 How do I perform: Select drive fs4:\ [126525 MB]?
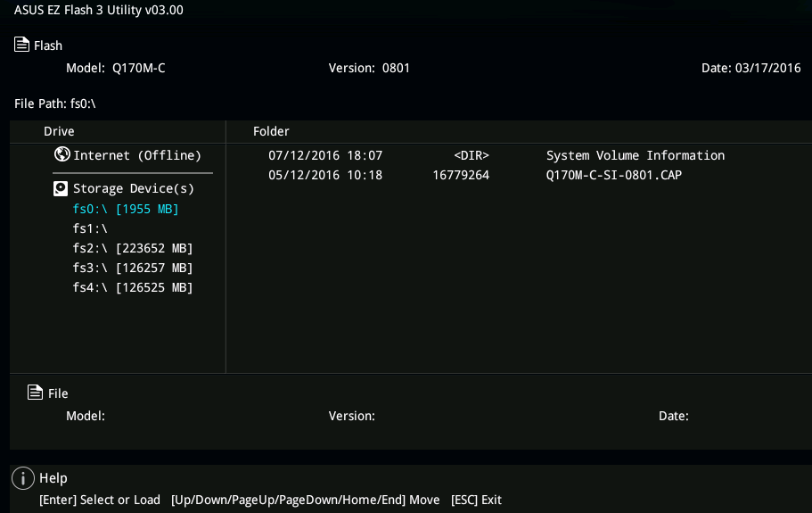[133, 287]
